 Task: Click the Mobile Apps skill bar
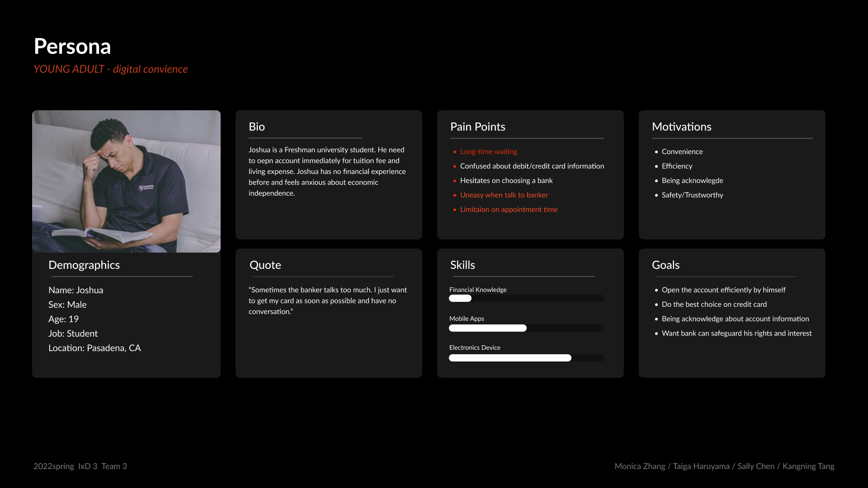click(x=526, y=328)
